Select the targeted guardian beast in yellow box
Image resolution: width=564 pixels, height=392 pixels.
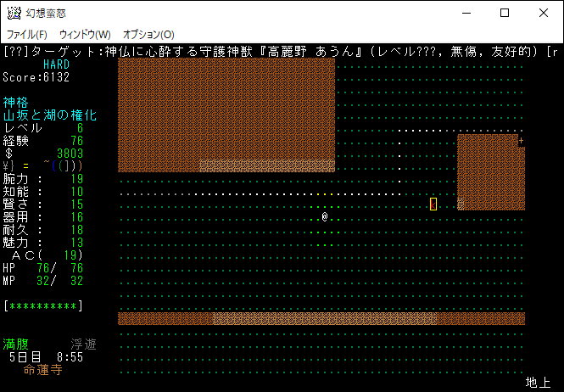tap(433, 204)
